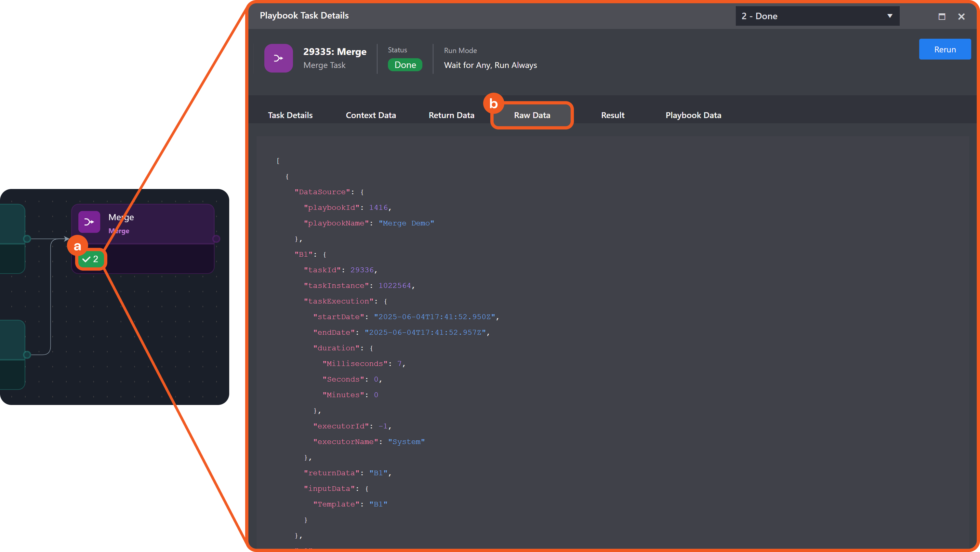Open the Playbook Data tab
The height and width of the screenshot is (552, 980).
tap(693, 115)
